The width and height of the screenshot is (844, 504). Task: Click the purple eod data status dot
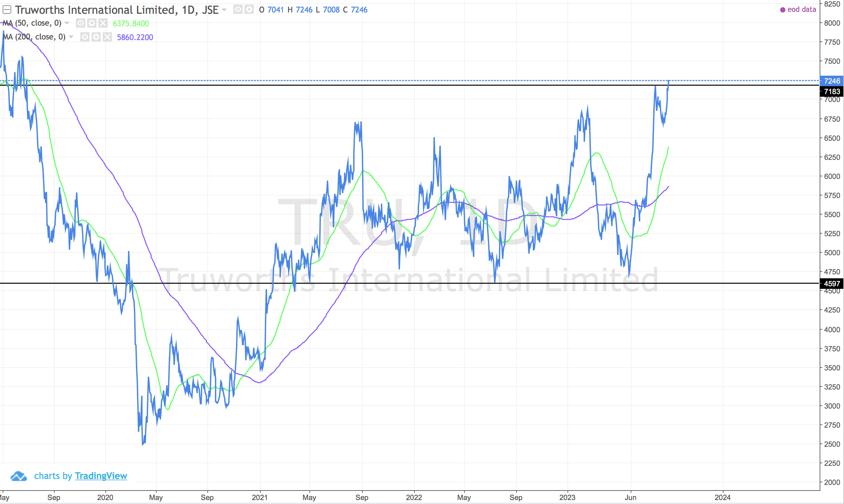[x=782, y=10]
